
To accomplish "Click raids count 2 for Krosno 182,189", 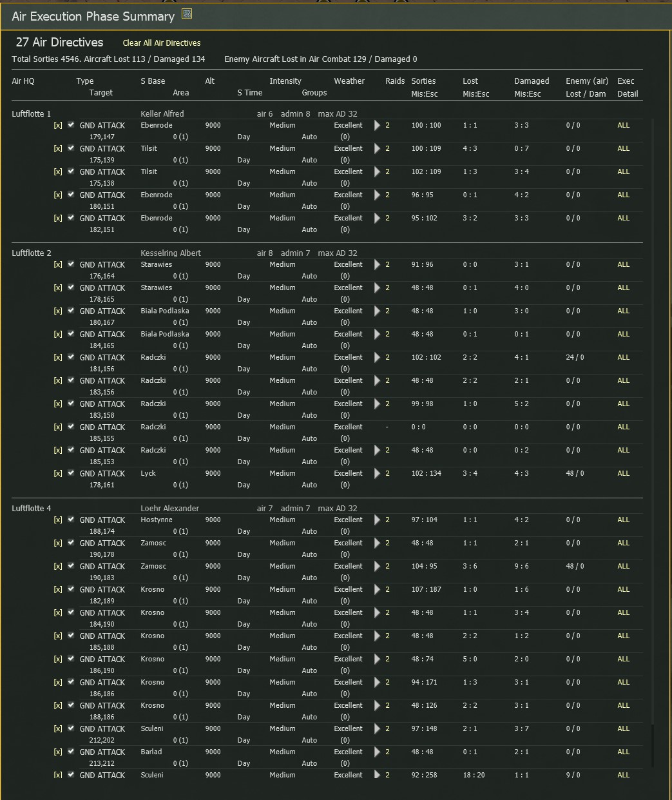I will click(387, 589).
